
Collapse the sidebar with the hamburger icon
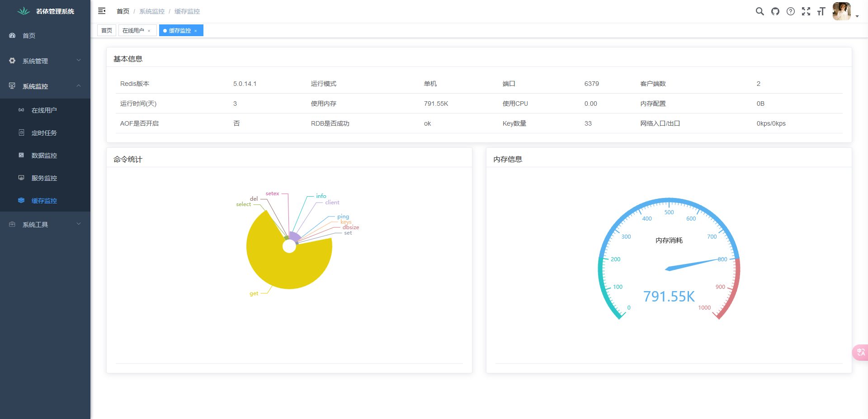pyautogui.click(x=102, y=11)
